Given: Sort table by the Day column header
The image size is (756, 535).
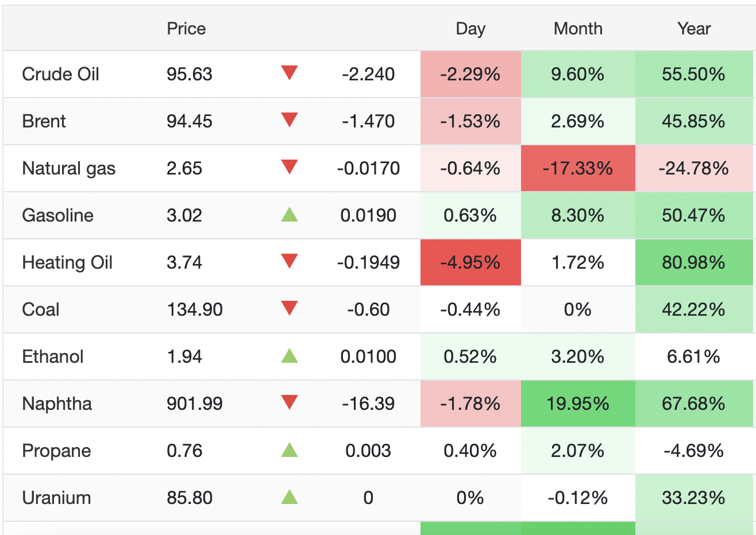Looking at the screenshot, I should pos(470,29).
